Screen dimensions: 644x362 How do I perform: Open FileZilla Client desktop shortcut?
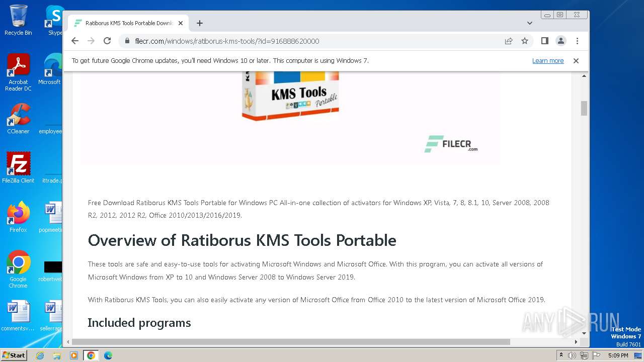(x=18, y=167)
